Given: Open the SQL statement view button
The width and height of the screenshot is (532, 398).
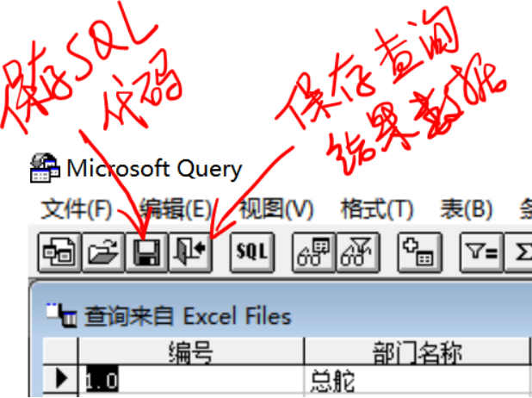Looking at the screenshot, I should click(x=251, y=252).
